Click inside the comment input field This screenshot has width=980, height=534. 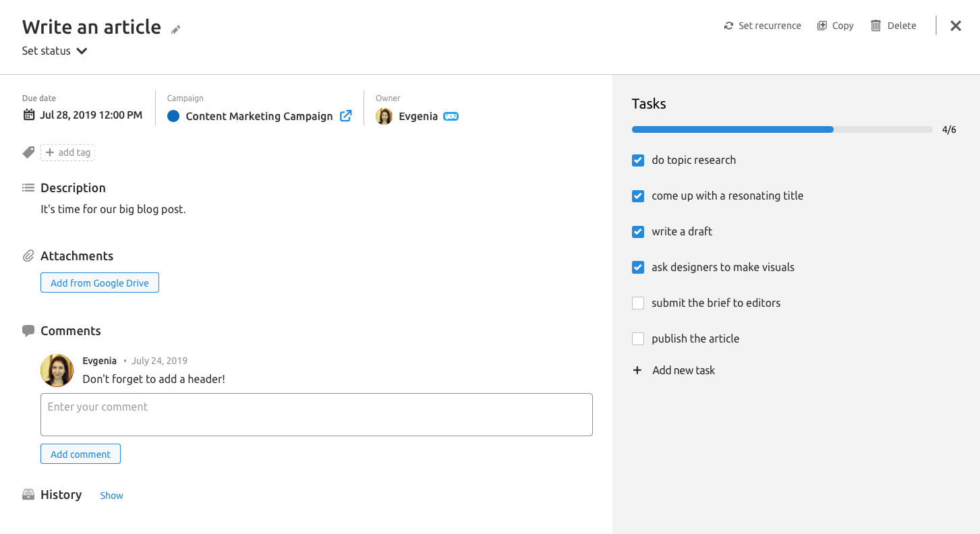(x=316, y=414)
